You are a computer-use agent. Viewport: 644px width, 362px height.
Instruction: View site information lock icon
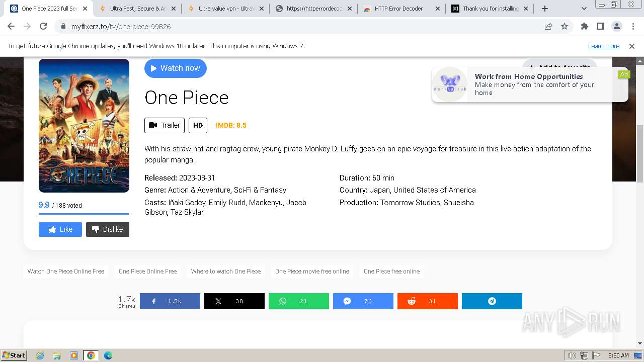[63, 27]
